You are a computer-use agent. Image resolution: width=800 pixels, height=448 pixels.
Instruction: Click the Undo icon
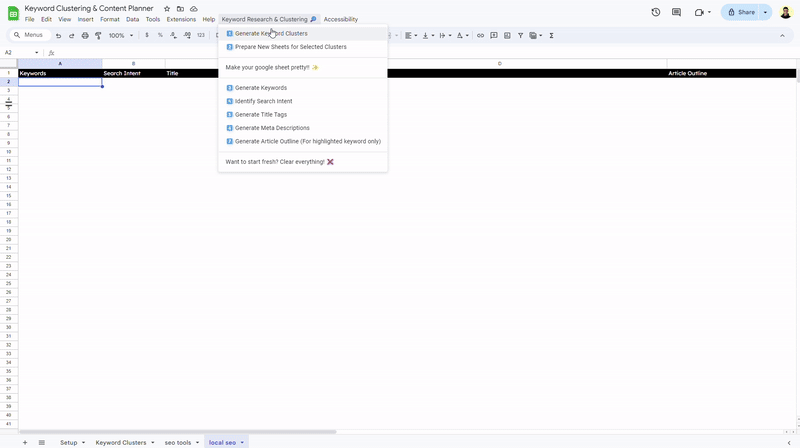[58, 35]
